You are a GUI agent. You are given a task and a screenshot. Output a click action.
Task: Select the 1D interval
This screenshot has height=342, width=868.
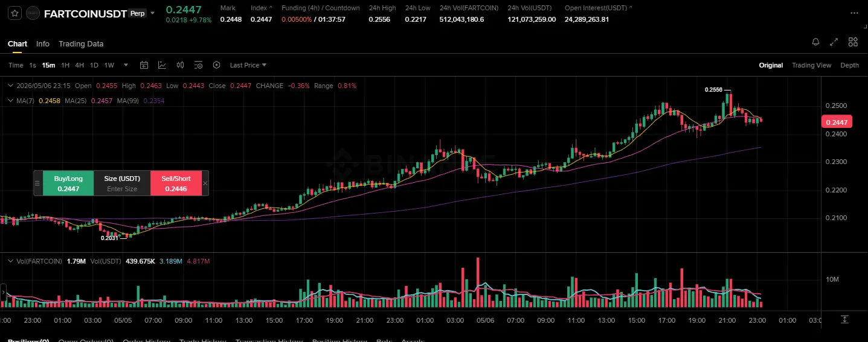pos(94,65)
